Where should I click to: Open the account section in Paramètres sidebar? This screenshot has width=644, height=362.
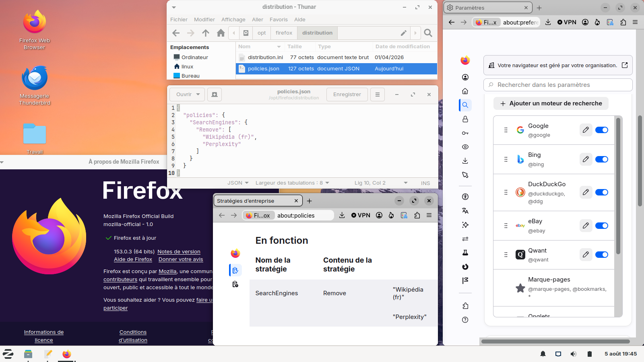pos(465,77)
